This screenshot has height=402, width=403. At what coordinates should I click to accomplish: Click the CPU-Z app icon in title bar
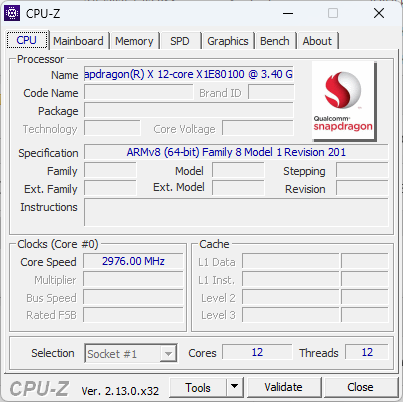pos(12,13)
